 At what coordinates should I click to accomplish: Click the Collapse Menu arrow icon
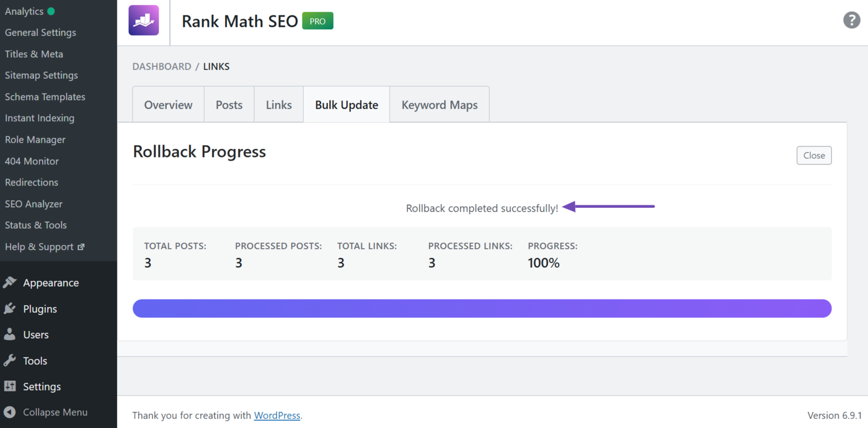coord(10,412)
